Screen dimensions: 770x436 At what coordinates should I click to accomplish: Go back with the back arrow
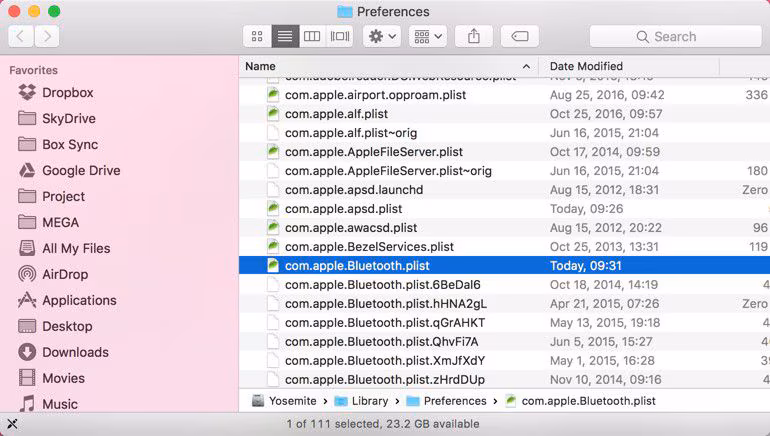[21, 36]
